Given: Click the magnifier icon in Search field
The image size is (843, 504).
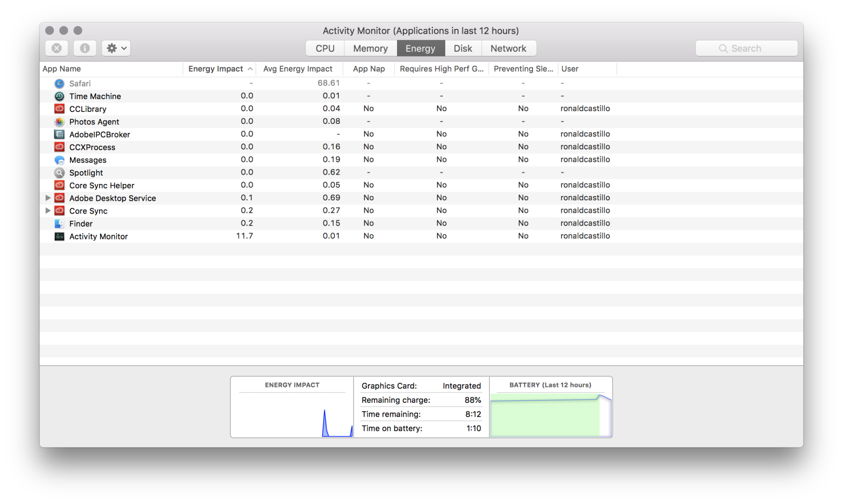Looking at the screenshot, I should click(x=723, y=49).
